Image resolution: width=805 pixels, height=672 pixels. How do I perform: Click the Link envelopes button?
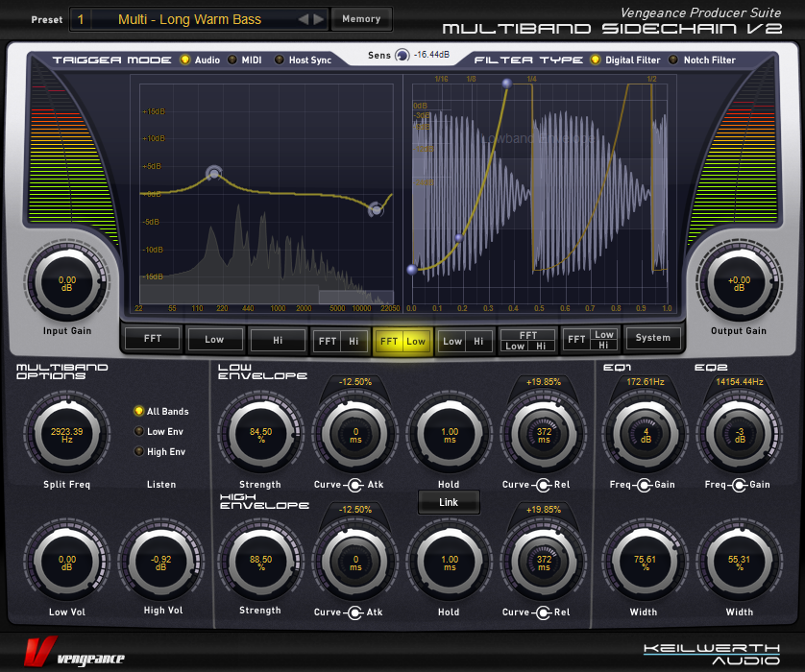coord(449,502)
